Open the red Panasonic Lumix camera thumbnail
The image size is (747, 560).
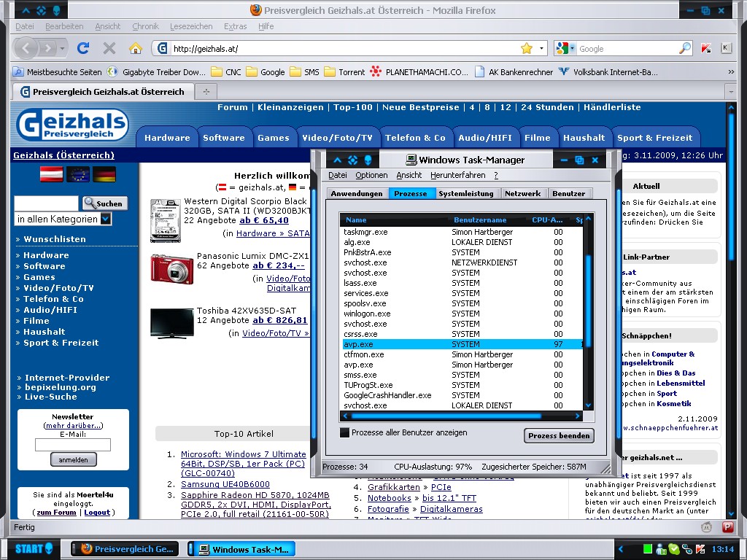[172, 269]
